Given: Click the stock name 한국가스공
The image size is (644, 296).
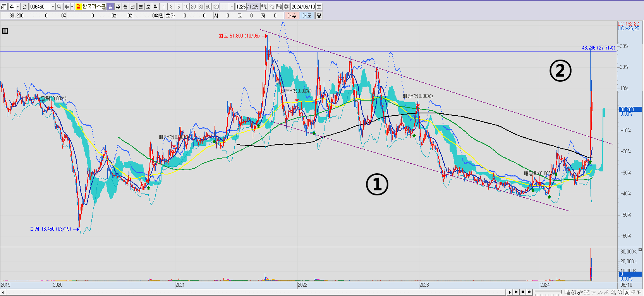Looking at the screenshot, I should (x=94, y=7).
